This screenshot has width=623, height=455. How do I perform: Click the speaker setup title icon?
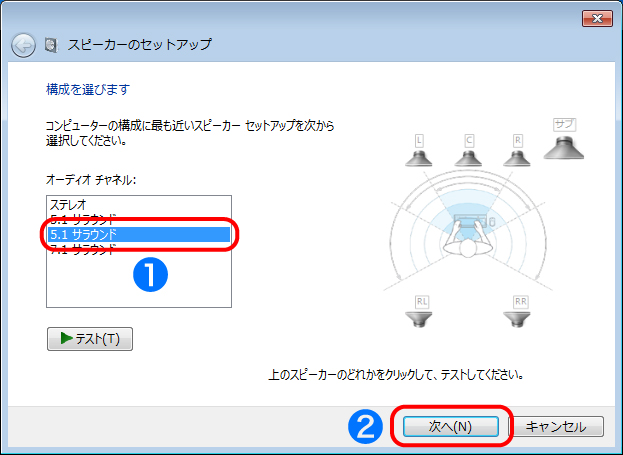[x=50, y=45]
